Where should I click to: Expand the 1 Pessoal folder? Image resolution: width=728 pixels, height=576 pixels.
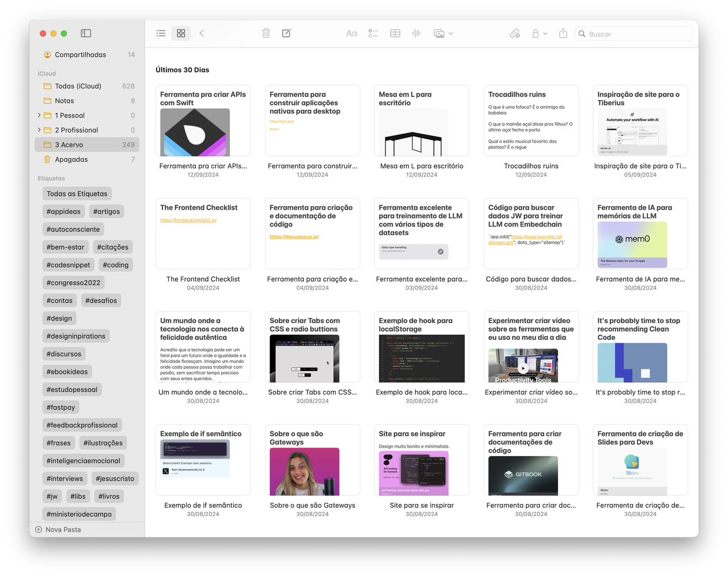pos(39,115)
